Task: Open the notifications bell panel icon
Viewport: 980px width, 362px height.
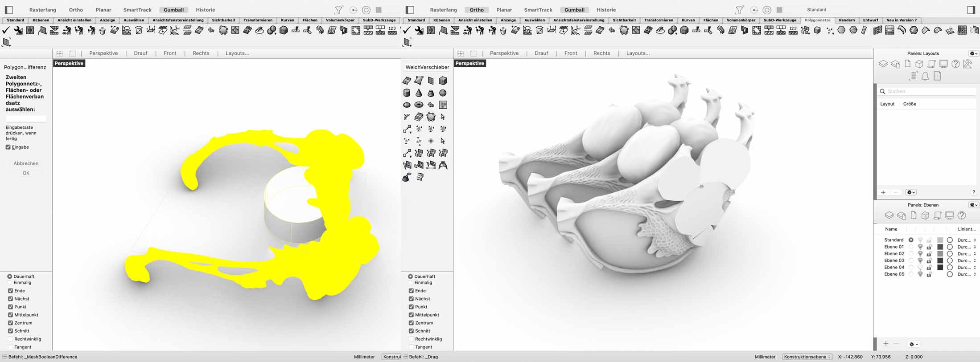Action: [925, 76]
